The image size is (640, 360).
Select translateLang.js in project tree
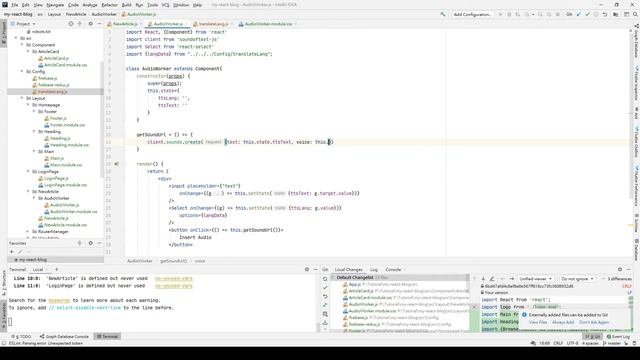coord(52,91)
